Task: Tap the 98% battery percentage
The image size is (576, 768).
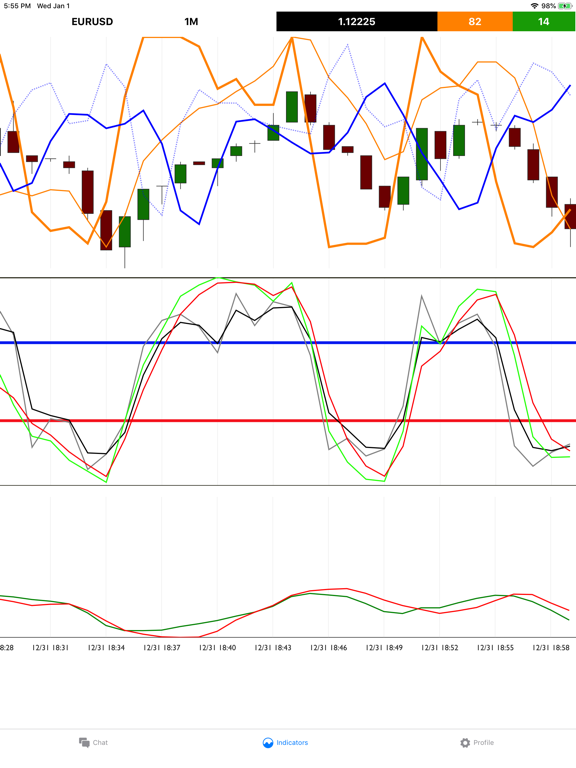Action: tap(549, 6)
